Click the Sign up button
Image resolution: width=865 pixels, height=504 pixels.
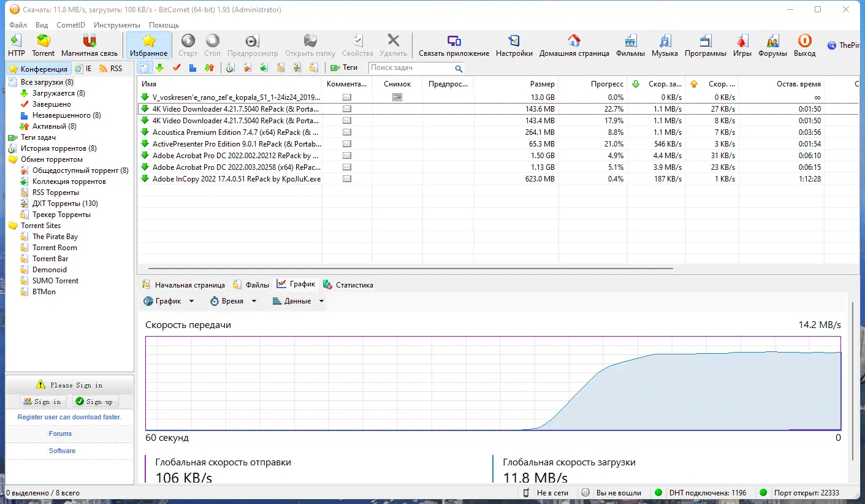94,402
